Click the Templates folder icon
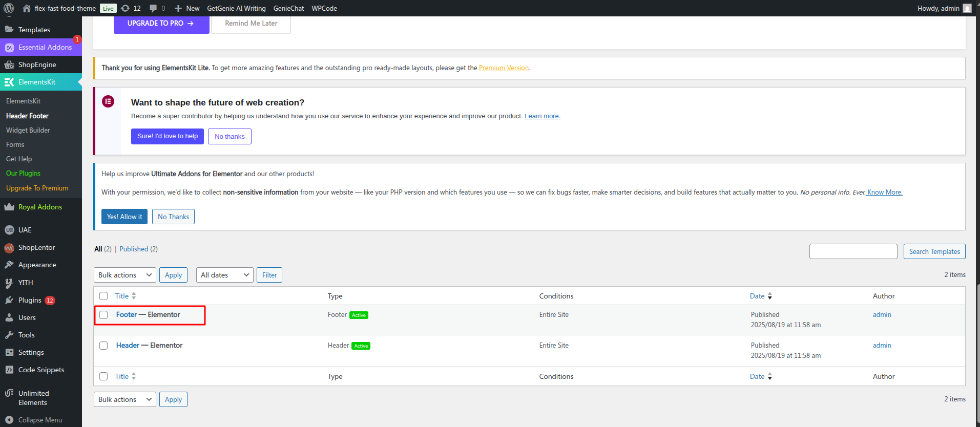 [9, 30]
